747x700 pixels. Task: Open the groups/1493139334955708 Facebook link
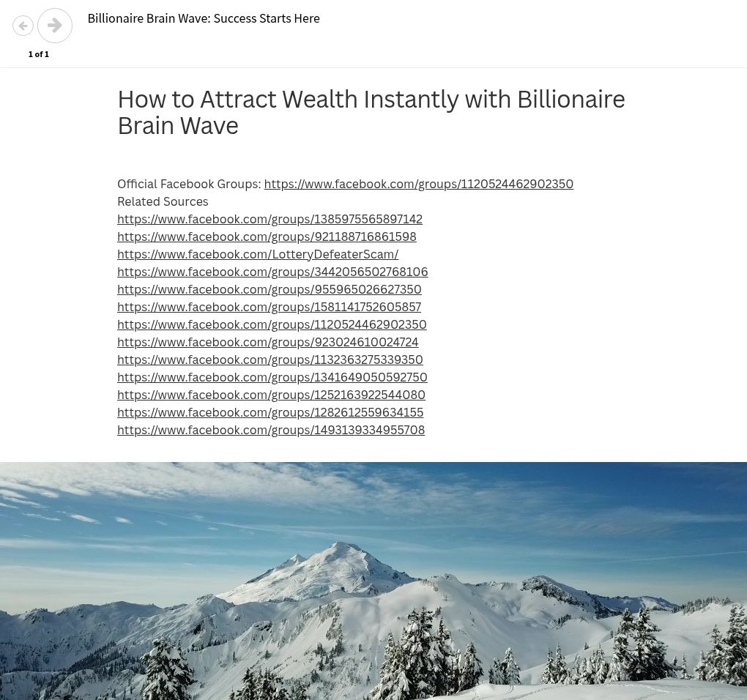271,431
